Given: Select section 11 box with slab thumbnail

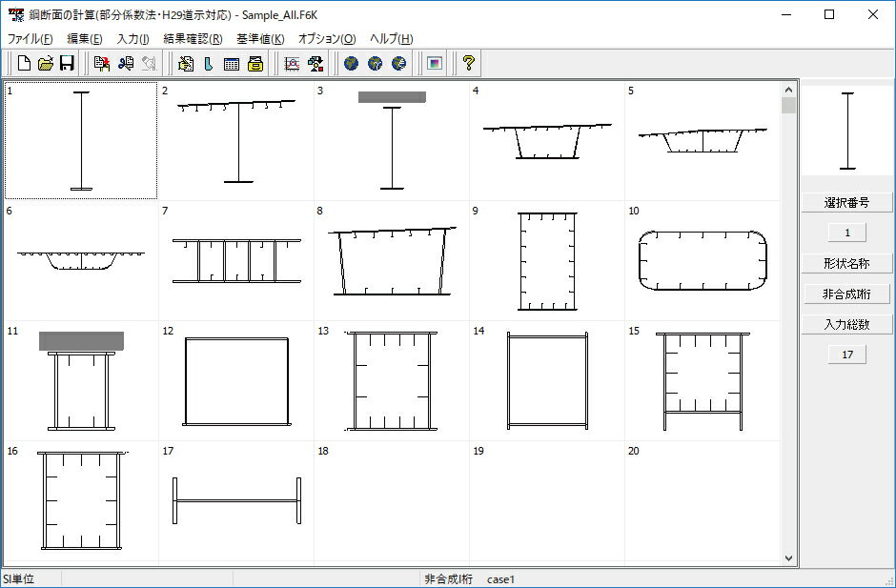Looking at the screenshot, I should click(81, 380).
